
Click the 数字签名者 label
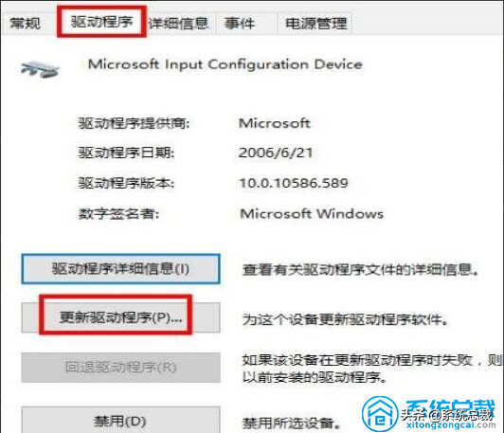coord(119,214)
